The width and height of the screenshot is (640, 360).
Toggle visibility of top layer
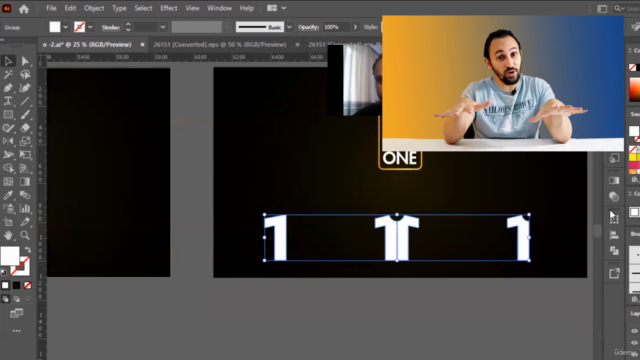tap(634, 331)
